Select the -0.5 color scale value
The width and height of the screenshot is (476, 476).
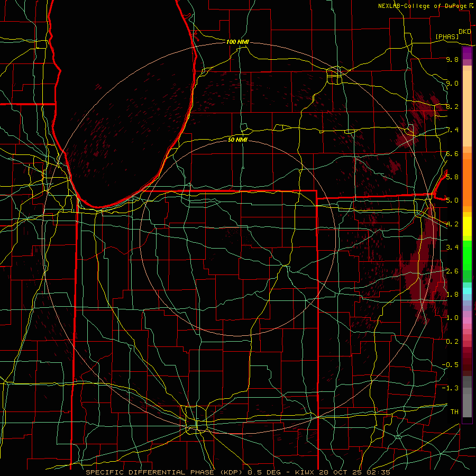(451, 365)
